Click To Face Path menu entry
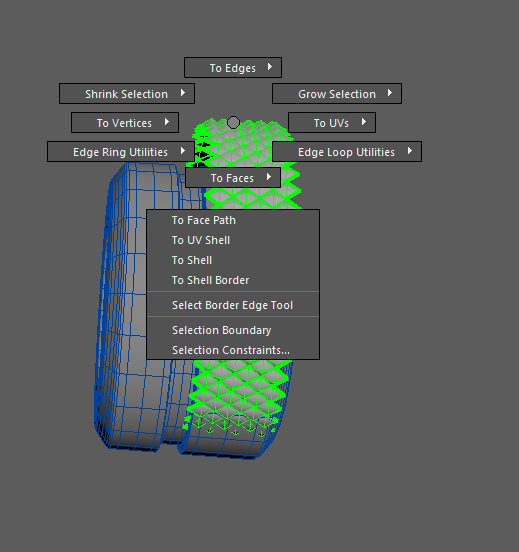Image resolution: width=519 pixels, height=552 pixels. pyautogui.click(x=233, y=220)
